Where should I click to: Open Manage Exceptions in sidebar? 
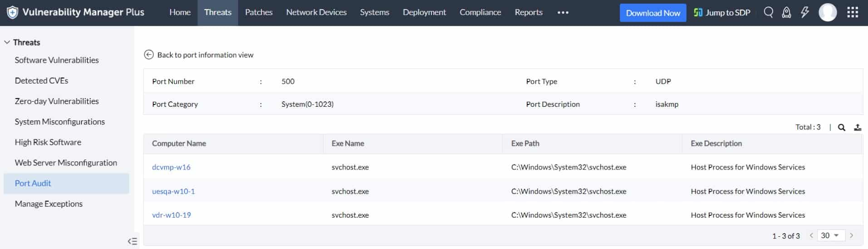[49, 204]
